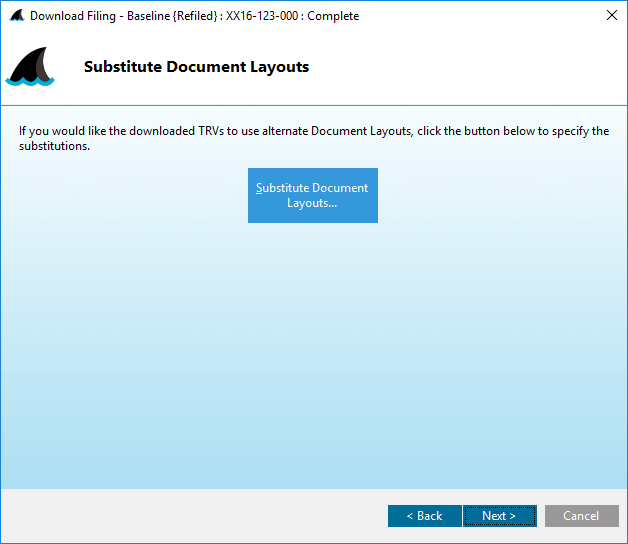Click the window title 'Download Filing - Baseline' text

pos(194,16)
